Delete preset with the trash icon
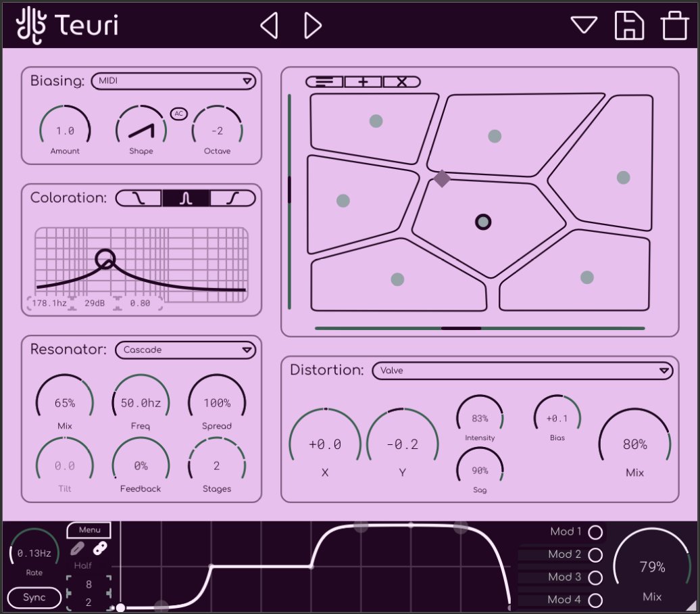Viewport: 700px width, 614px height. [x=674, y=26]
